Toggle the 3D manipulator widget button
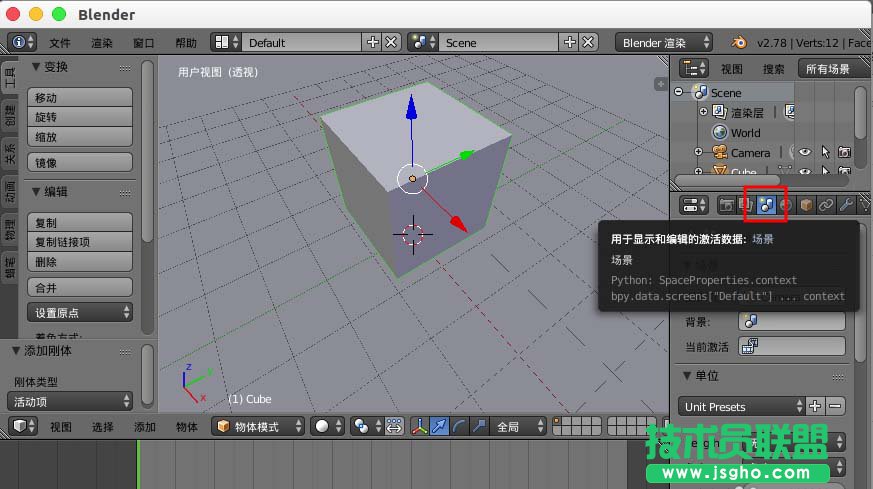Screen dimensions: 873x489 [x=419, y=427]
